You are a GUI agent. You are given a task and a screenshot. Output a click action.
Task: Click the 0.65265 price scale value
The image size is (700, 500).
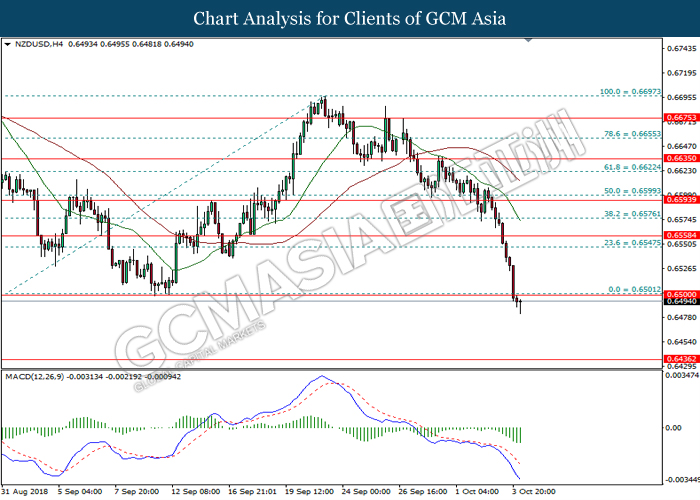click(681, 268)
